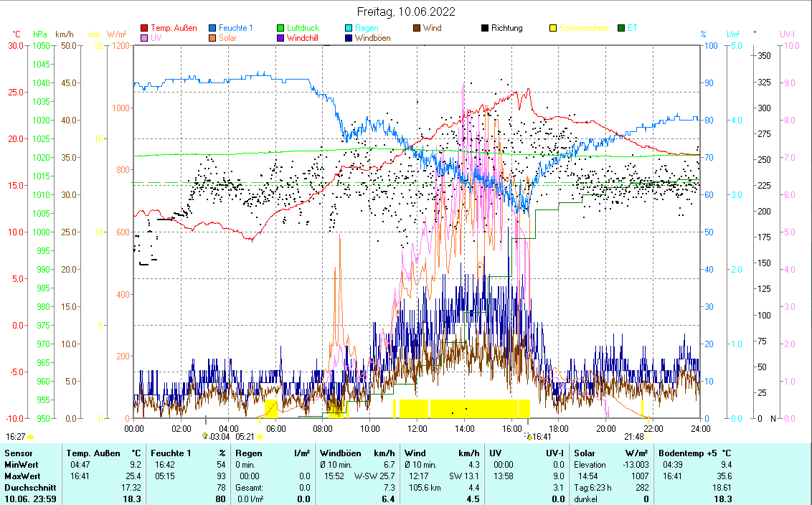Click the marker icon beside 16:41
The height and width of the screenshot is (505, 812).
click(529, 436)
